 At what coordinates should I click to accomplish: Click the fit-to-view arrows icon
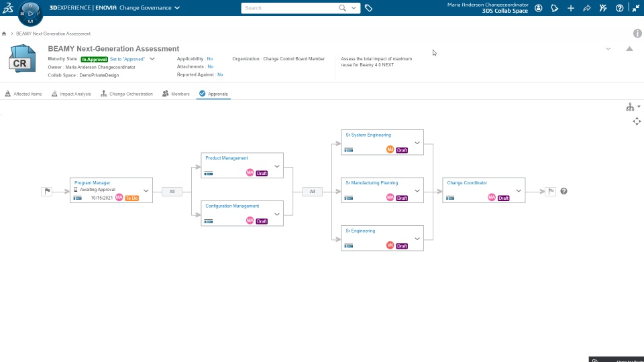coord(637,121)
